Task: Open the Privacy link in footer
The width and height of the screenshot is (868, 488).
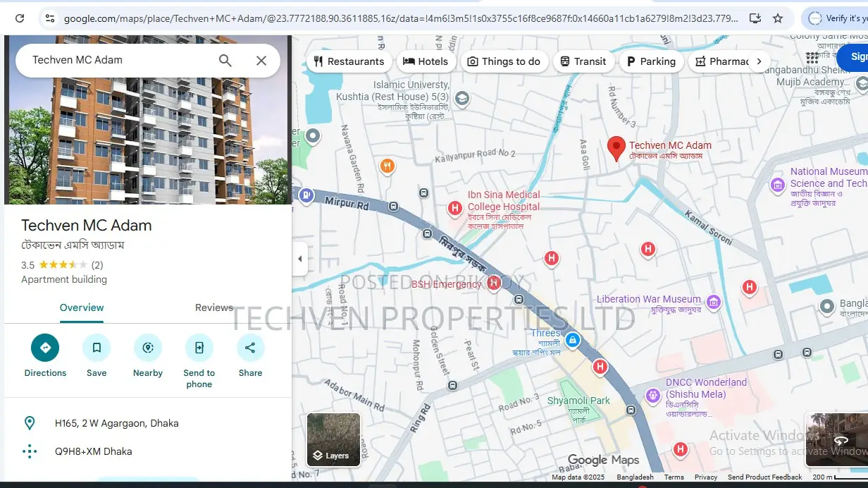Action: point(706,477)
